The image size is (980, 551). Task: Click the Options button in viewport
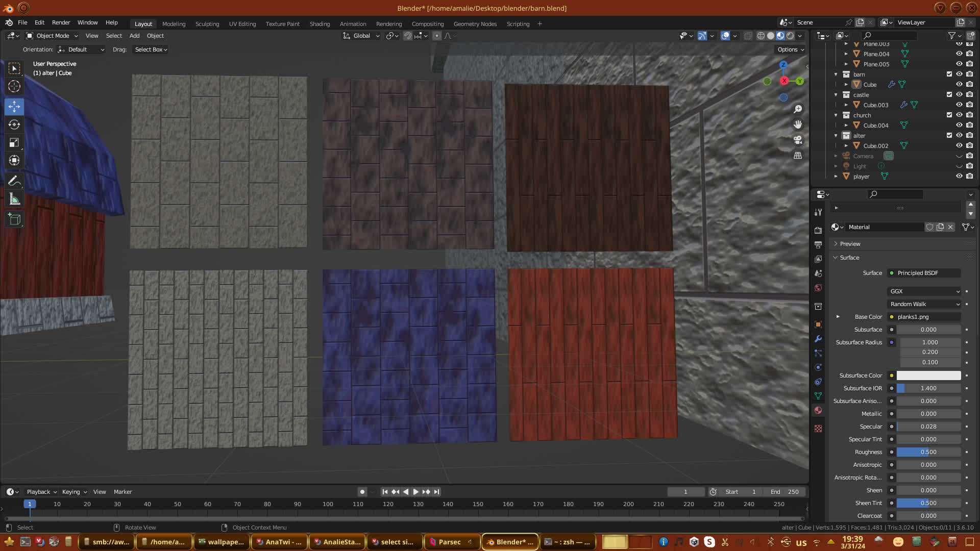pos(790,49)
